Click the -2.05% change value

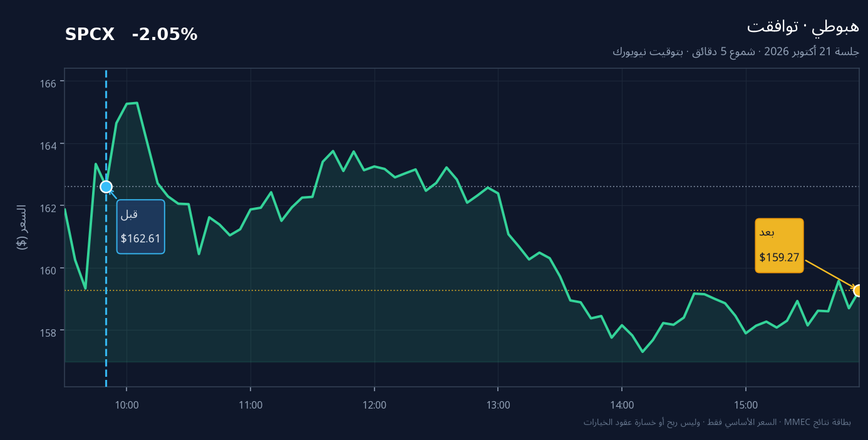click(165, 35)
